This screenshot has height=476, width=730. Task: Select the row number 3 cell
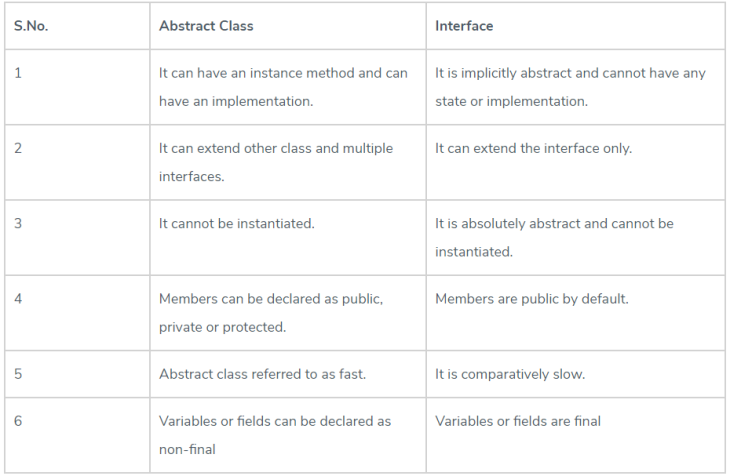click(x=18, y=223)
